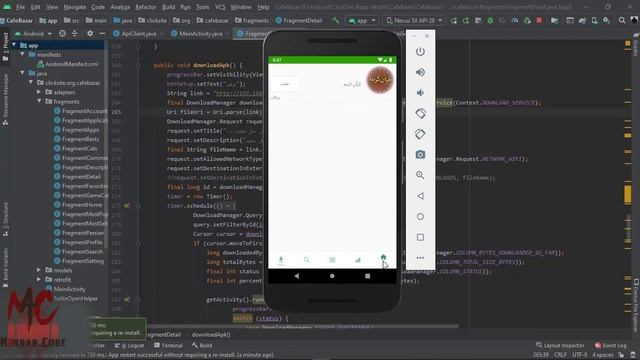640x360 pixels.
Task: Open the Nexus 5X API 28 device dropdown
Action: pyautogui.click(x=414, y=20)
